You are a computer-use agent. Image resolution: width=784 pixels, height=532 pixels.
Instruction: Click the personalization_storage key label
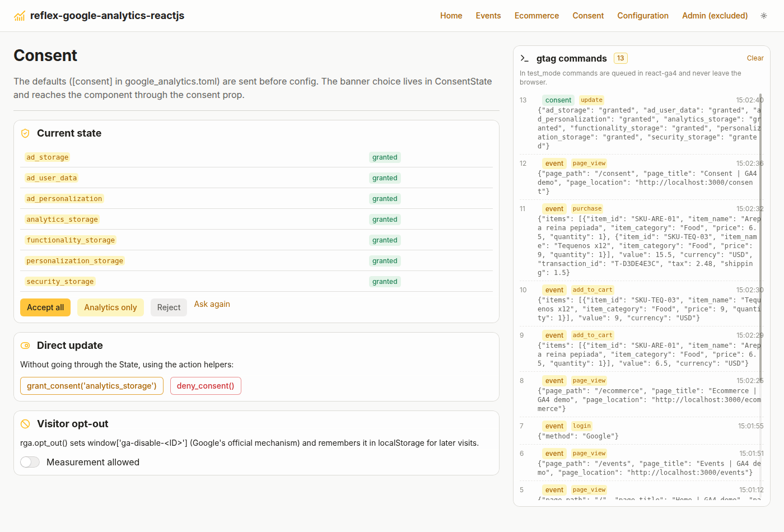coord(74,261)
